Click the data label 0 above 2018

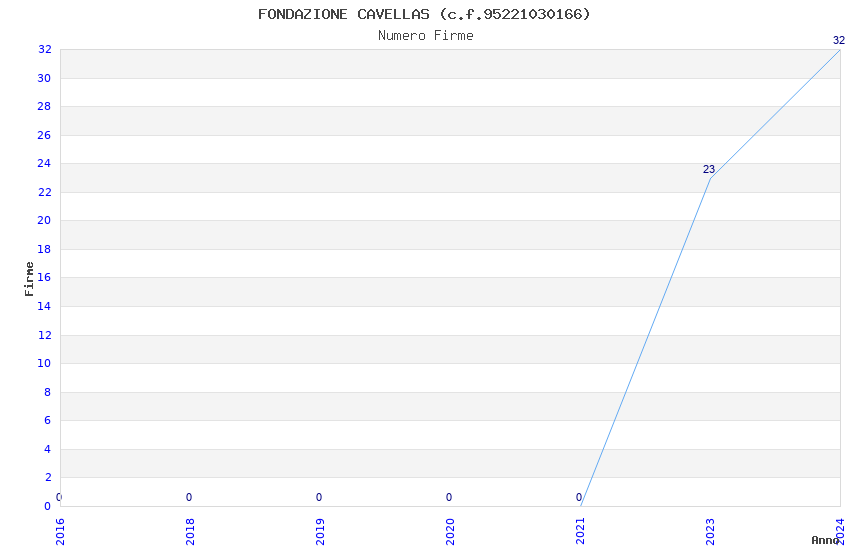click(189, 497)
